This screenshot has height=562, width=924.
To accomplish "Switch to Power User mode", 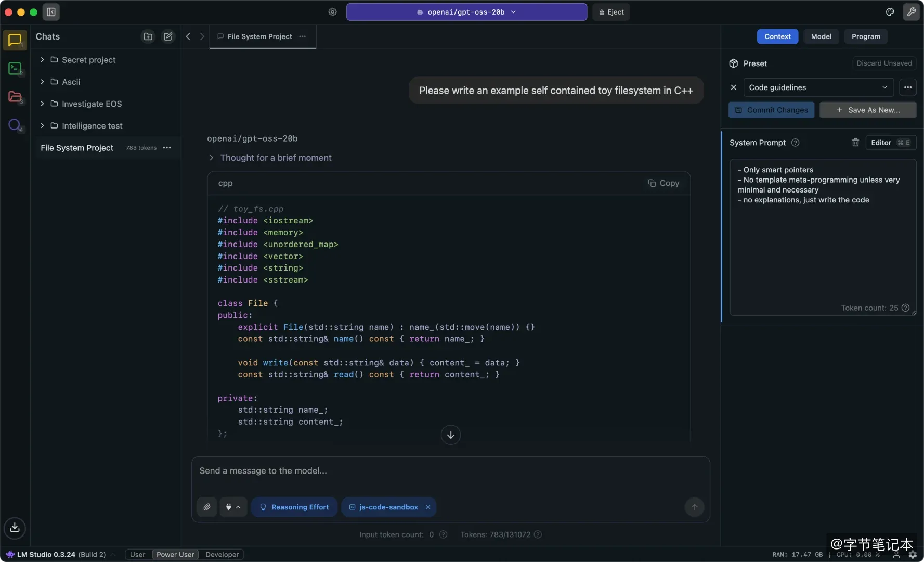I will (175, 555).
